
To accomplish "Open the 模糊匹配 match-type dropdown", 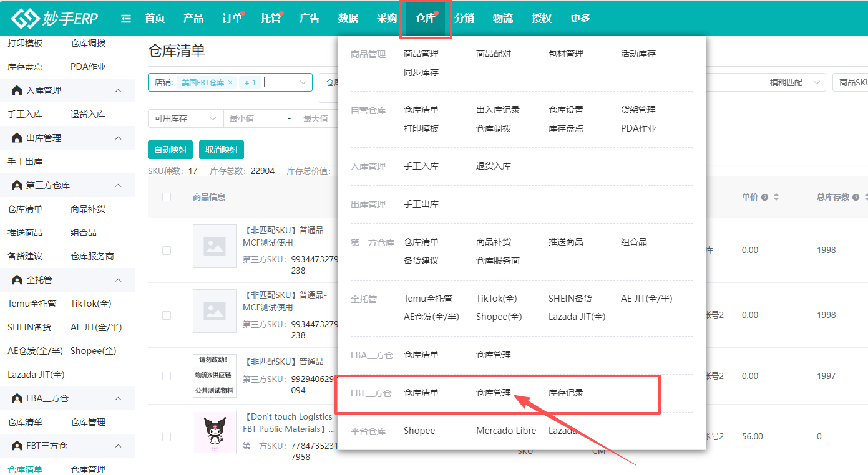I will click(x=795, y=82).
